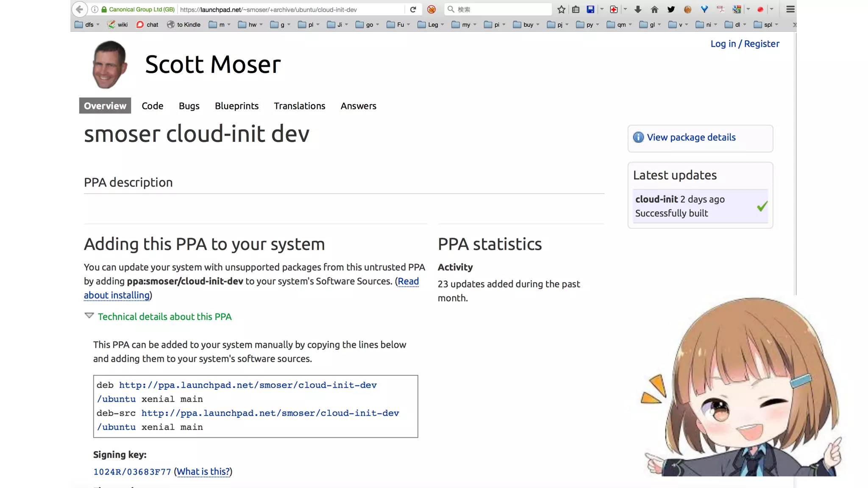
Task: Click the Scott Moser profile photo
Action: (x=109, y=64)
